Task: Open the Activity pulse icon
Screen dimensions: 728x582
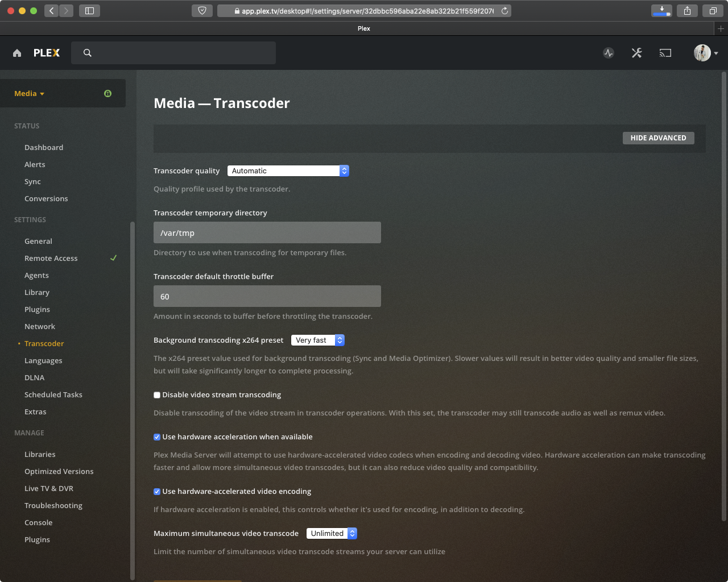Action: [x=609, y=53]
